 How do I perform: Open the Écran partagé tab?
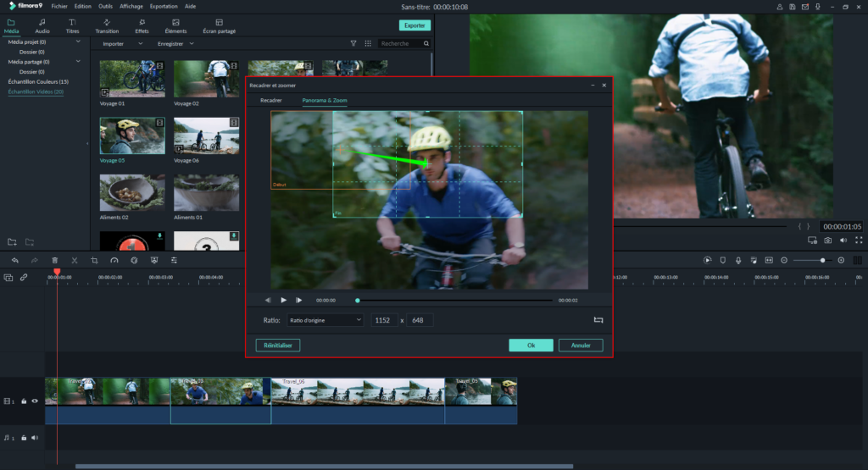tap(220, 26)
